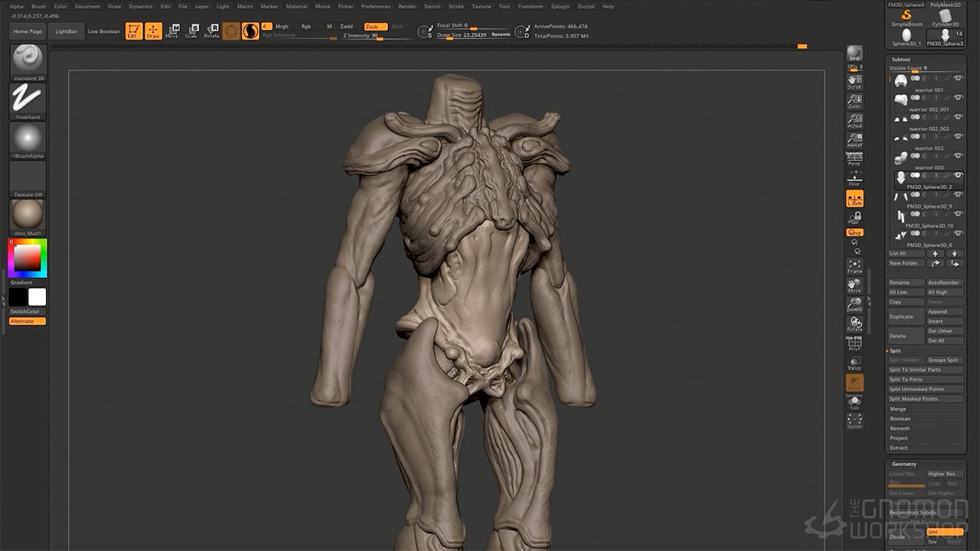Screen dimensions: 980x551
Task: Select the Scale transform tool
Action: (x=191, y=31)
